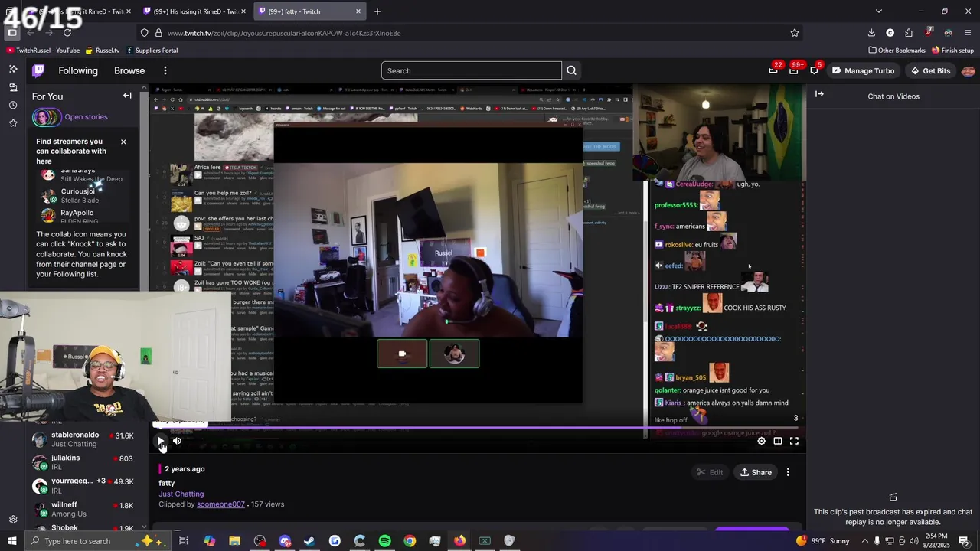This screenshot has height=551, width=980.
Task: Open video player settings gear
Action: (761, 441)
